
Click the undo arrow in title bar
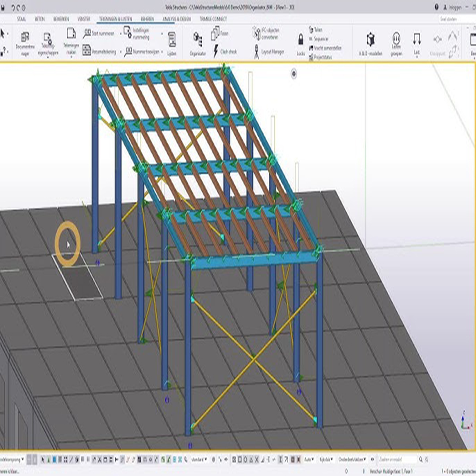point(14,7)
